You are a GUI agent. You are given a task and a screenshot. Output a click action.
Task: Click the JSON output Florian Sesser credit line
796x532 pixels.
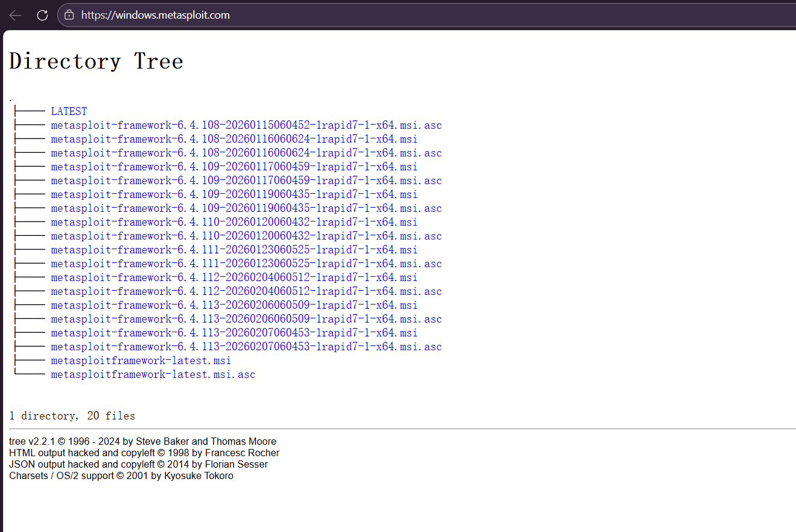pyautogui.click(x=138, y=464)
